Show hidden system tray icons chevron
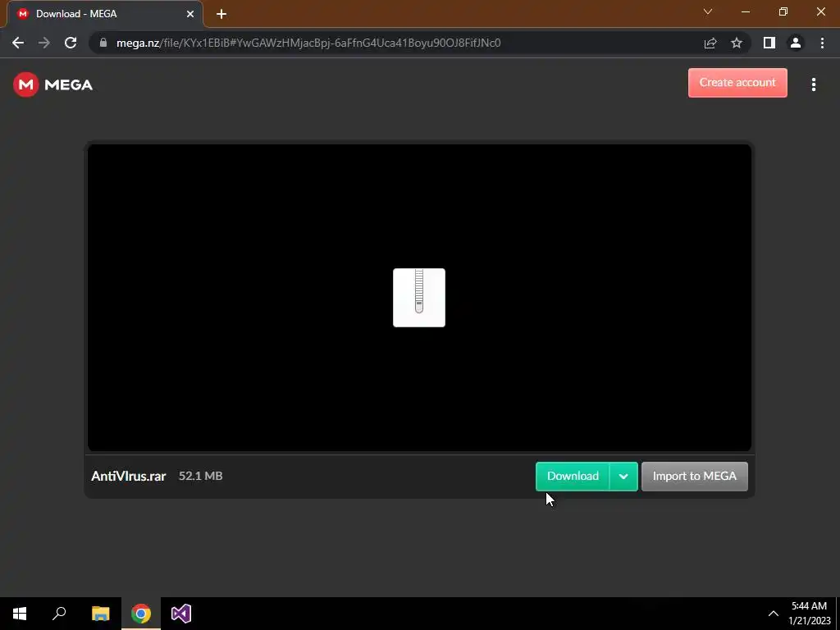 click(x=774, y=614)
